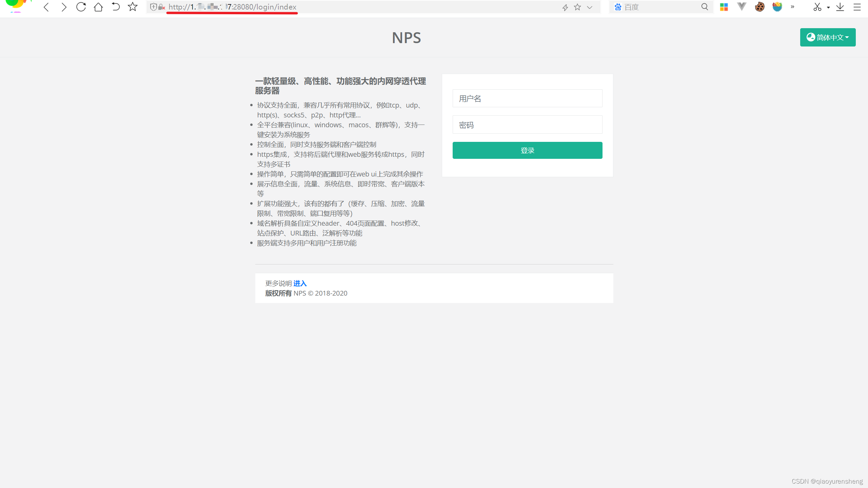This screenshot has height=488, width=868.
Task: Go to the browser home page icon
Action: 98,7
